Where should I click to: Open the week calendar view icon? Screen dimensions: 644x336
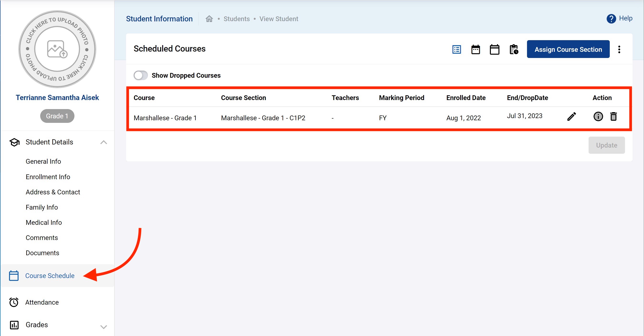point(475,49)
